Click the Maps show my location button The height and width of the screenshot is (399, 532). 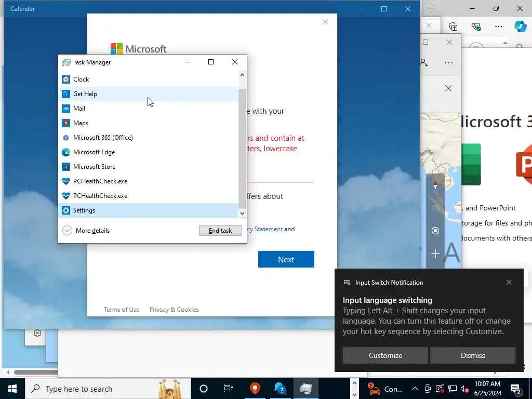point(435,231)
